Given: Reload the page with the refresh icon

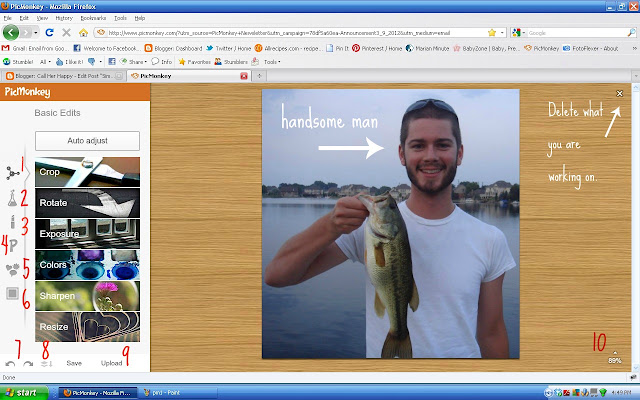Looking at the screenshot, I should (49, 33).
